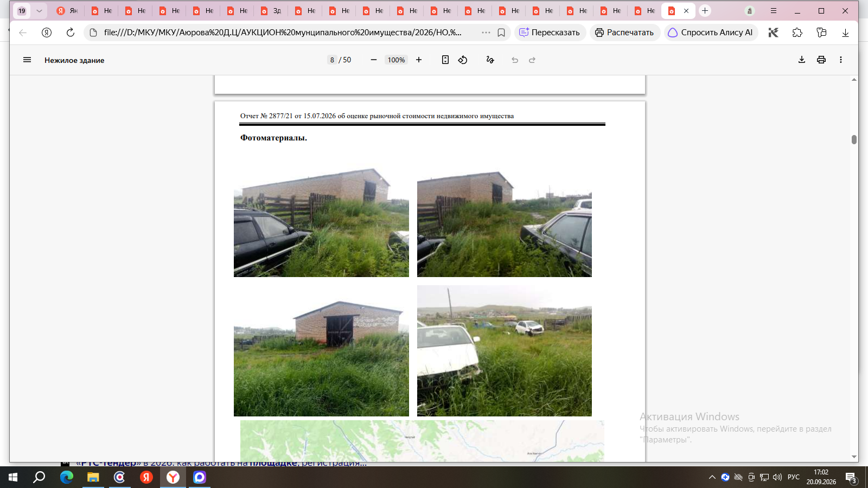This screenshot has width=868, height=488.
Task: Zoom out the PDF with the minus icon
Action: (373, 60)
